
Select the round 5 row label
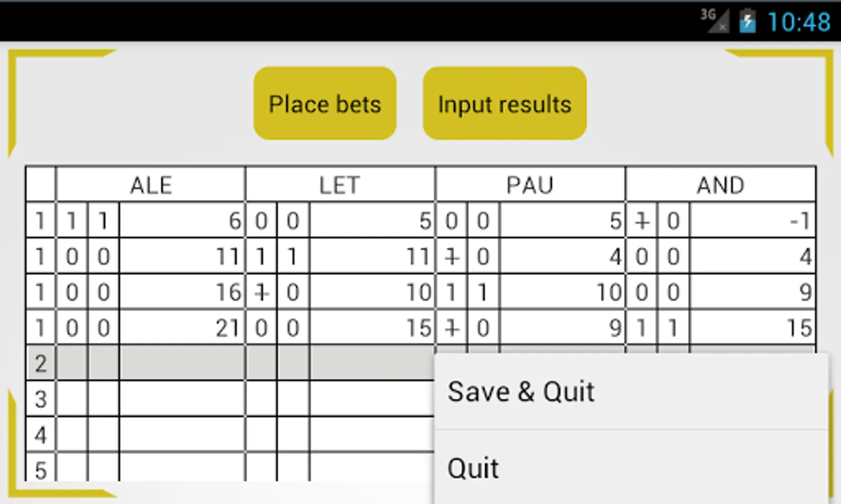coord(40,469)
